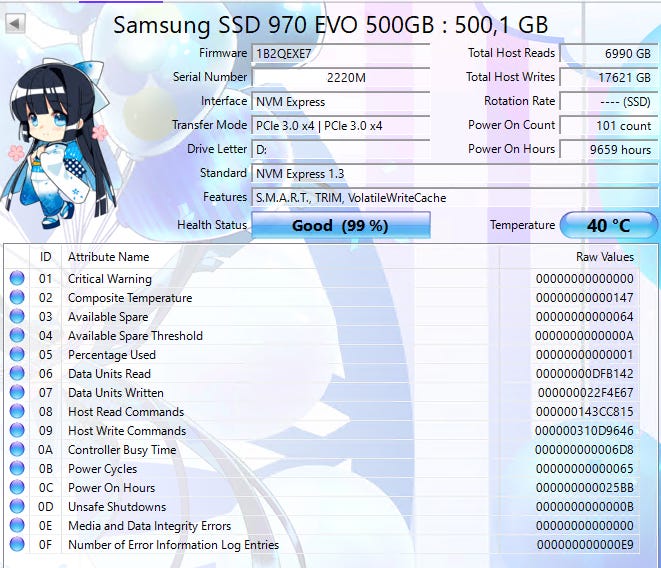The width and height of the screenshot is (661, 568).
Task: Click raw value 000000022F4E67
Action: pyautogui.click(x=586, y=393)
